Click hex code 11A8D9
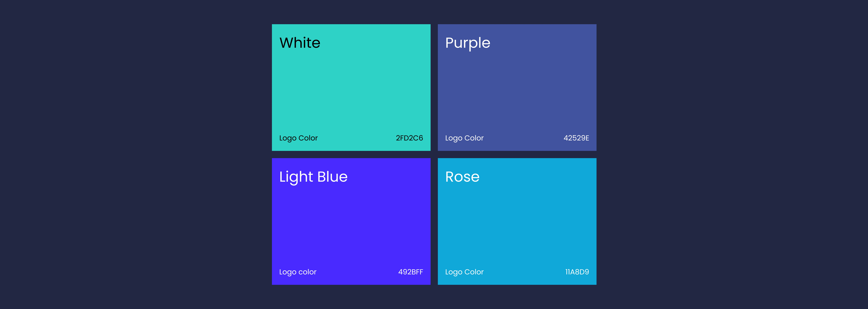This screenshot has width=868, height=309. [577, 272]
